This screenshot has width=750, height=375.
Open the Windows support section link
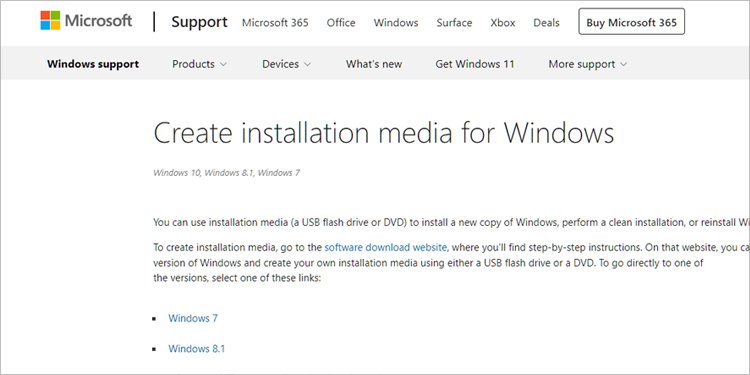tap(93, 64)
